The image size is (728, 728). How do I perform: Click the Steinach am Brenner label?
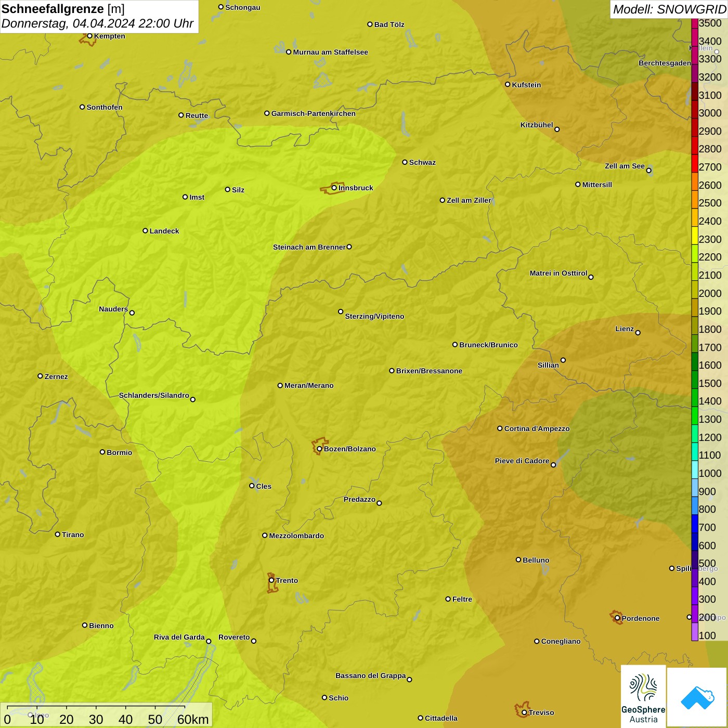(x=309, y=247)
